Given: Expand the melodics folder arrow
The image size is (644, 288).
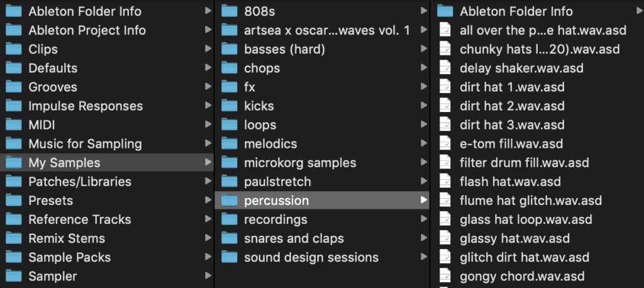Looking at the screenshot, I should click(x=423, y=144).
